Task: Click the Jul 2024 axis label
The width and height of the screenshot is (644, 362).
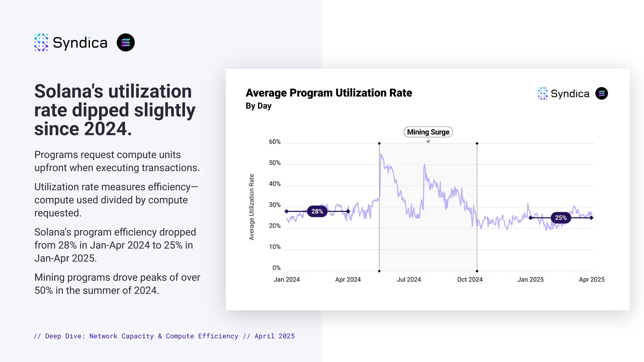Action: coord(409,279)
